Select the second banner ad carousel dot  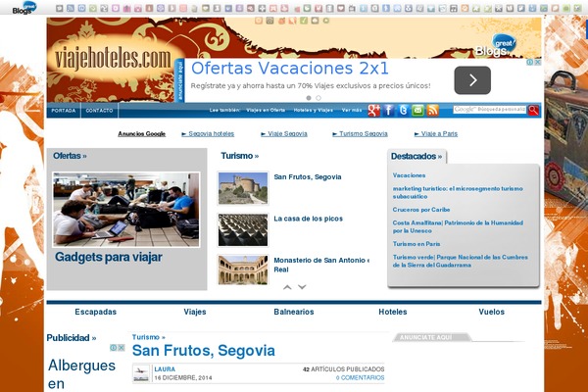coord(318,98)
